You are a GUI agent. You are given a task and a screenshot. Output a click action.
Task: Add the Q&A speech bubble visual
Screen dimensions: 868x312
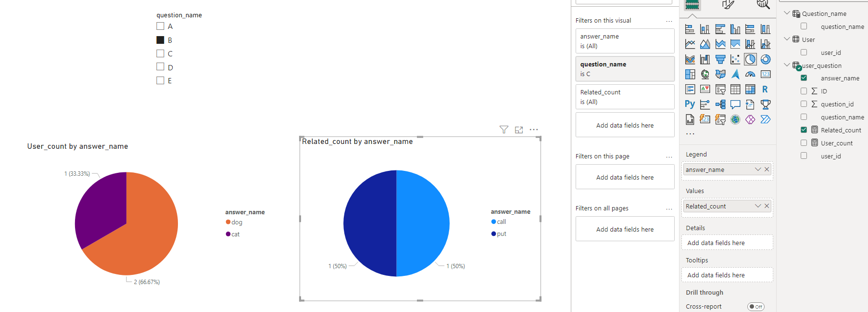(x=735, y=104)
